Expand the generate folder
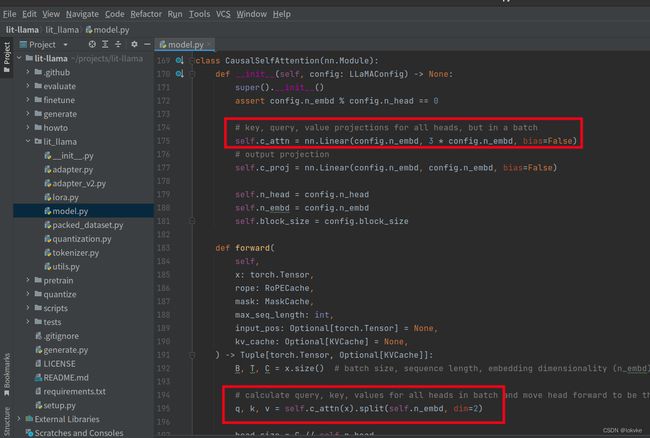 [x=28, y=114]
